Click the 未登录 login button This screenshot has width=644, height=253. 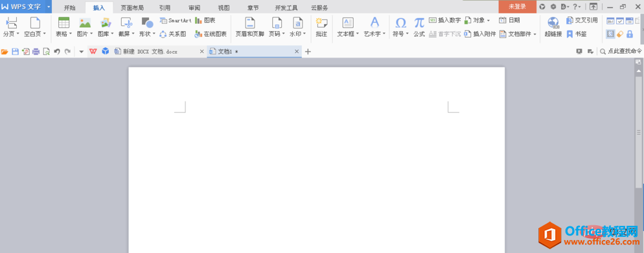[518, 6]
